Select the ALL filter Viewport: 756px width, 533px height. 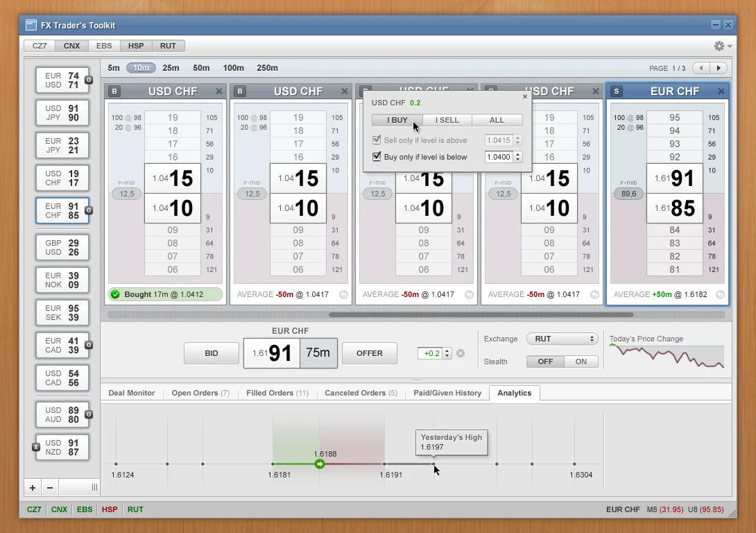coord(497,120)
